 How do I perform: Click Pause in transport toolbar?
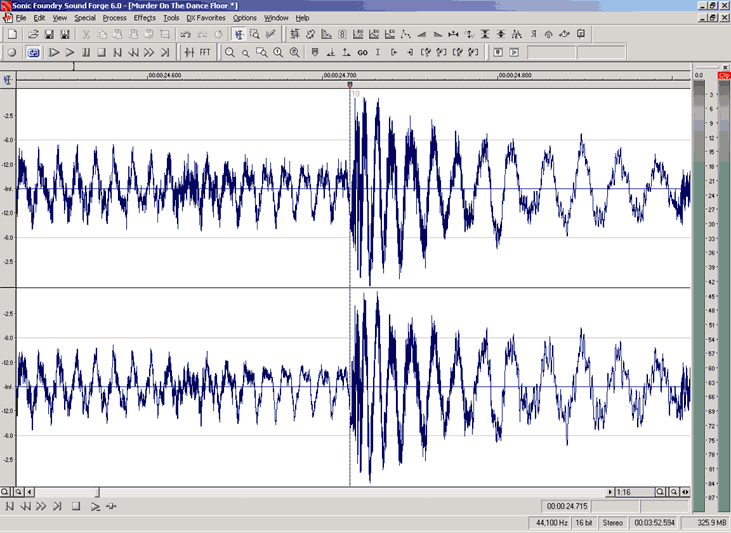[86, 53]
